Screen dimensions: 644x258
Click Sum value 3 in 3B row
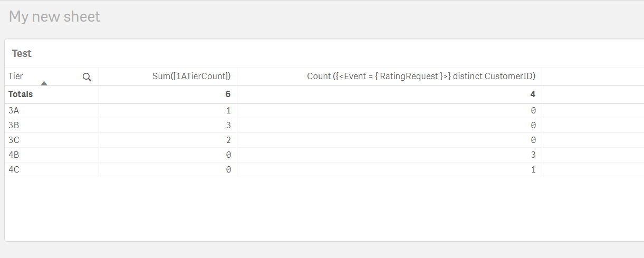click(228, 126)
